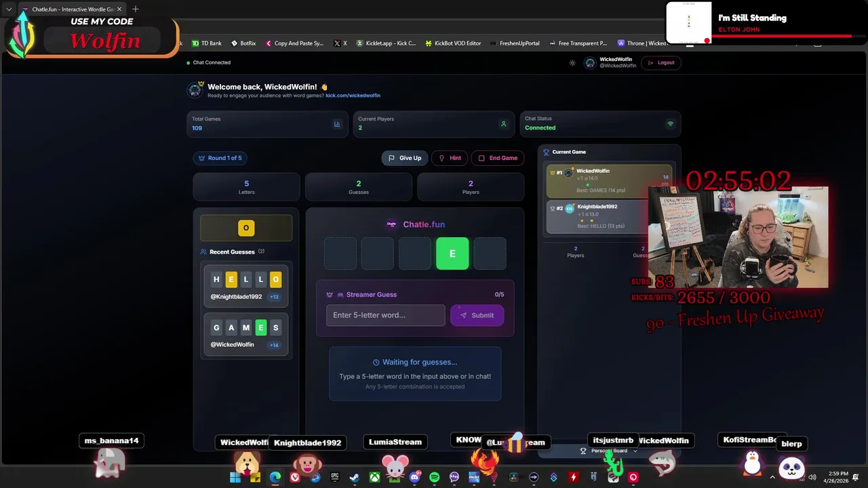Screen dimensions: 868x488
Task: Open Vivaldi browser from the taskbar
Action: (x=295, y=477)
